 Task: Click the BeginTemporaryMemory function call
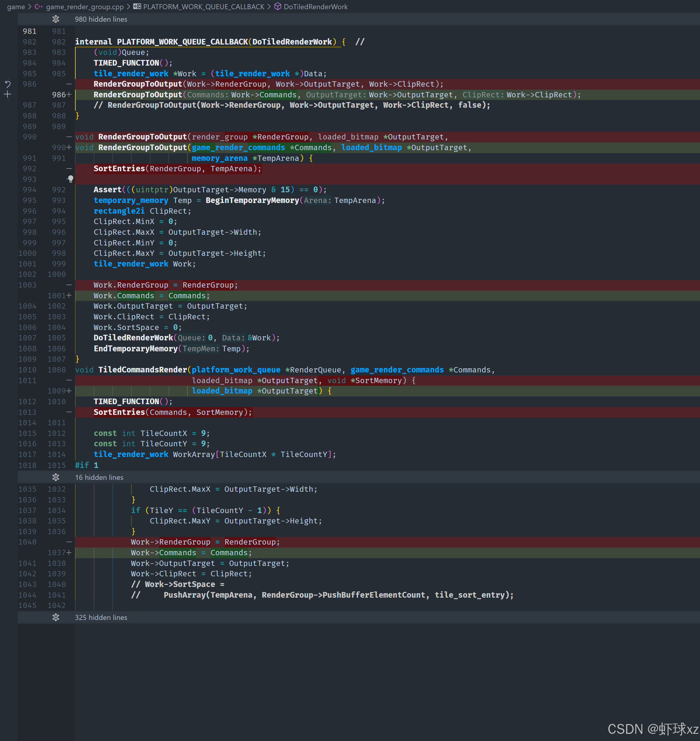click(252, 201)
